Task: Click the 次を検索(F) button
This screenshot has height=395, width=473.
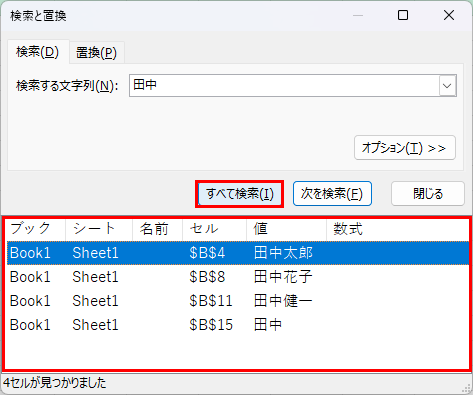Action: [x=332, y=194]
